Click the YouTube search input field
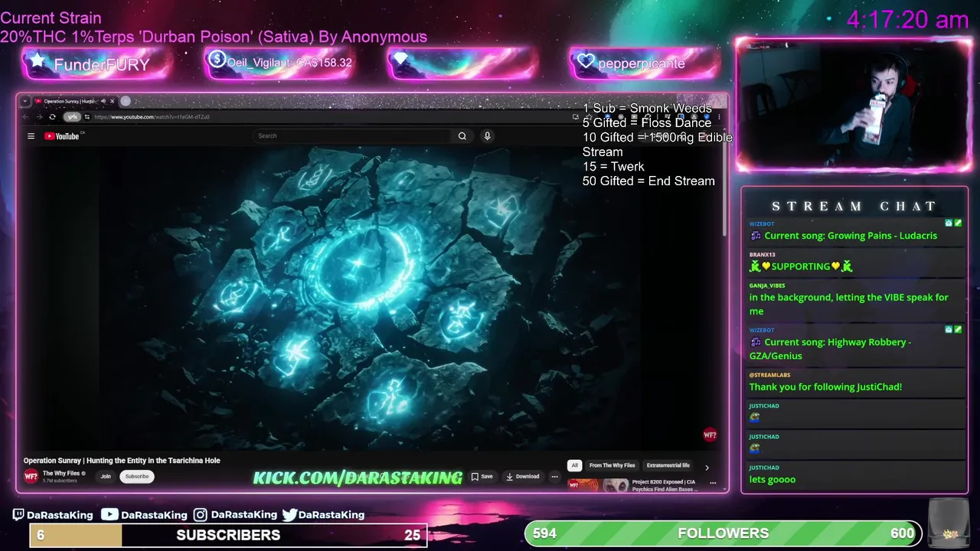The image size is (980, 551). point(352,136)
